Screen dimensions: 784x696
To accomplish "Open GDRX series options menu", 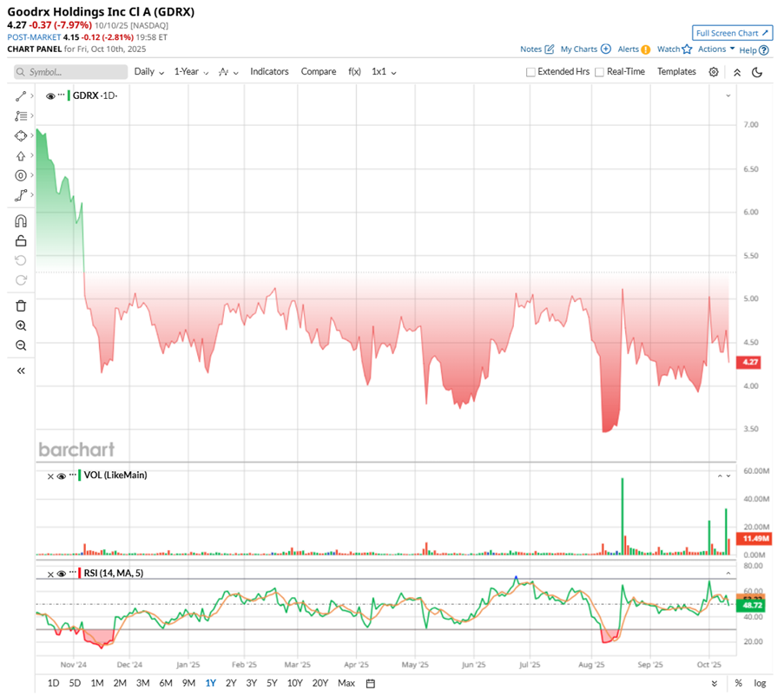I will (62, 95).
